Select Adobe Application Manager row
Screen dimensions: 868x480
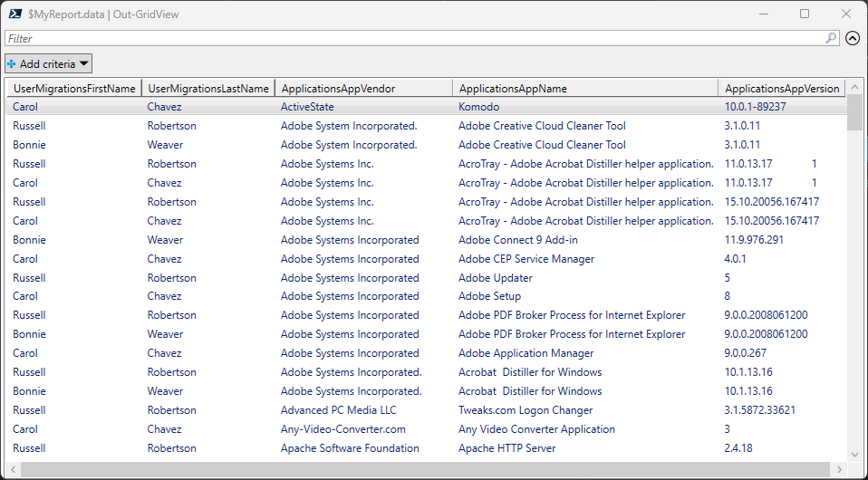426,352
